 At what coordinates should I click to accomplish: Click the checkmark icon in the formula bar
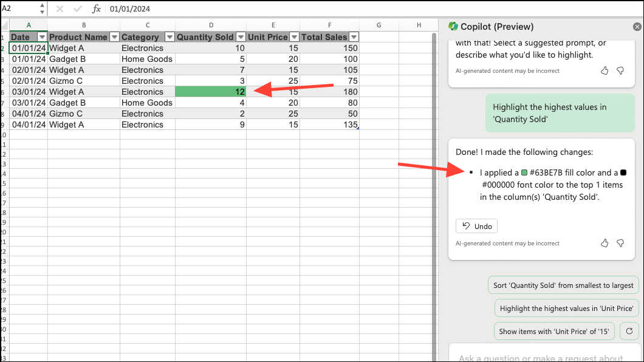77,9
